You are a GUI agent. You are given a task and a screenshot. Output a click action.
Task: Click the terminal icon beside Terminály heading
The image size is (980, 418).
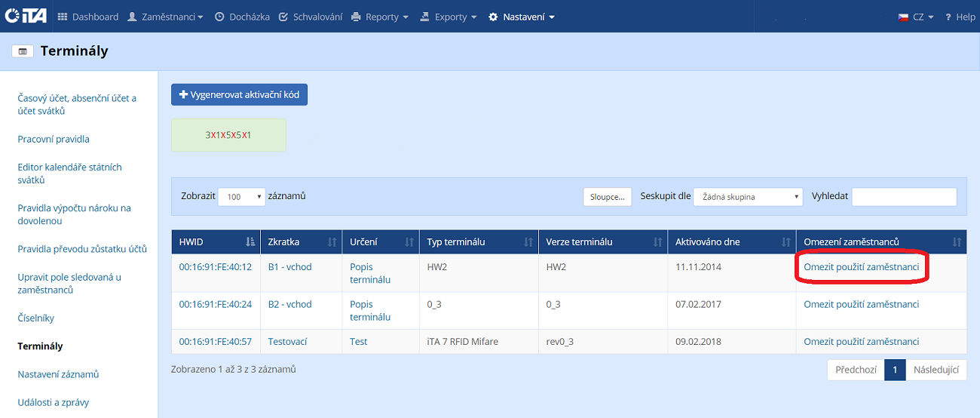(x=22, y=51)
